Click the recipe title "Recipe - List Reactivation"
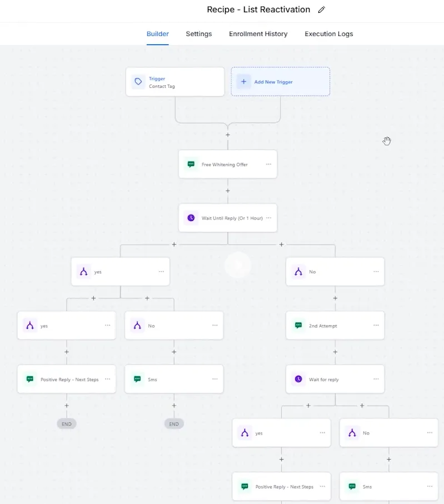This screenshot has height=504, width=444. pos(258,9)
